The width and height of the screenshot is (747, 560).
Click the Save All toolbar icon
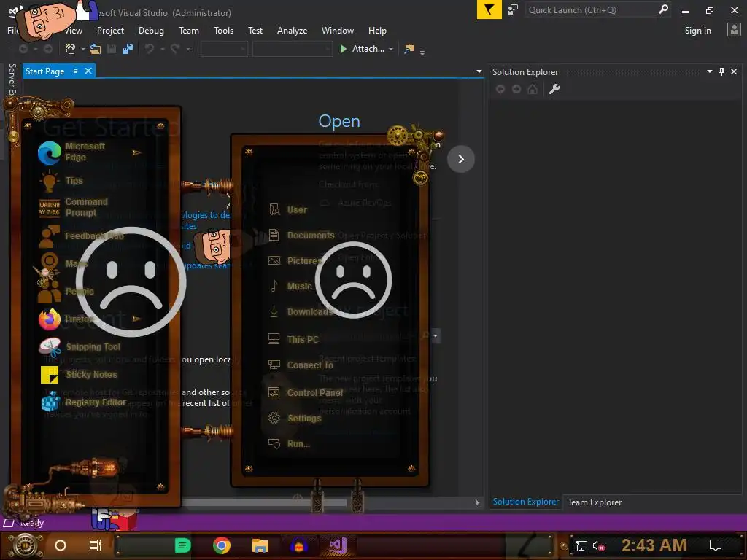[x=127, y=49]
